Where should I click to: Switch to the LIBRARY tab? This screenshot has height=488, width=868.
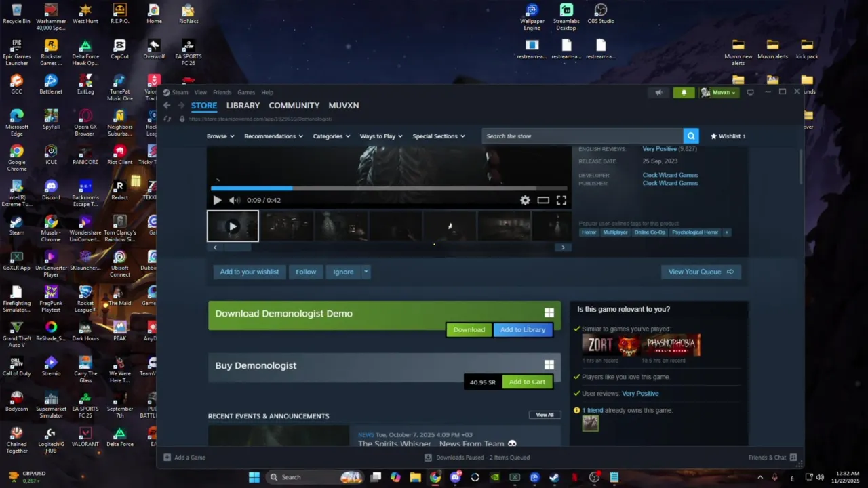243,106
